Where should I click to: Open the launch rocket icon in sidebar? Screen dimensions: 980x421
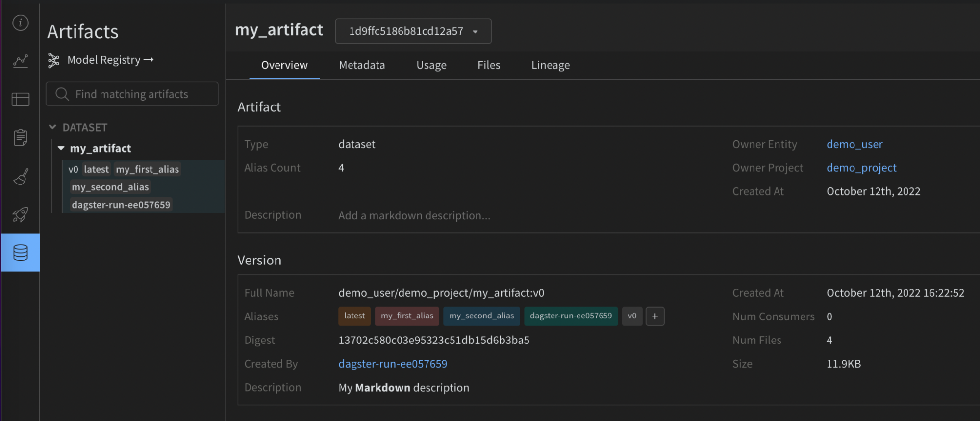pos(21,214)
